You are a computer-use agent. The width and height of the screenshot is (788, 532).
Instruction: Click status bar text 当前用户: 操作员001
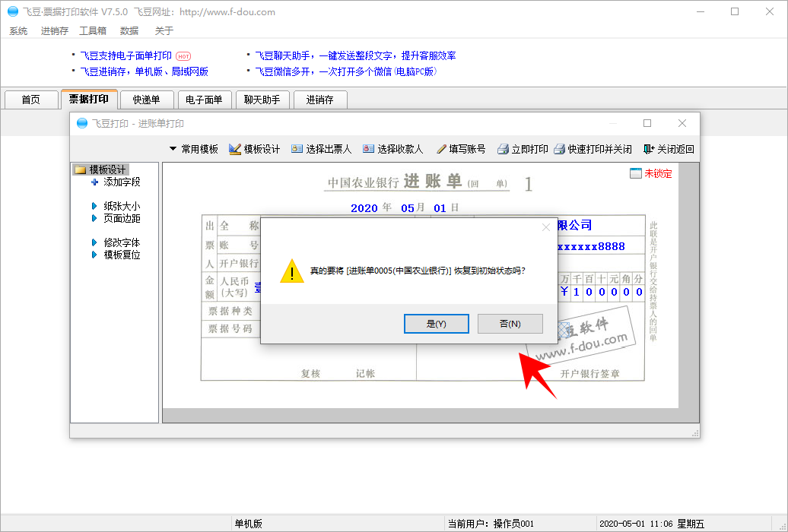491,524
